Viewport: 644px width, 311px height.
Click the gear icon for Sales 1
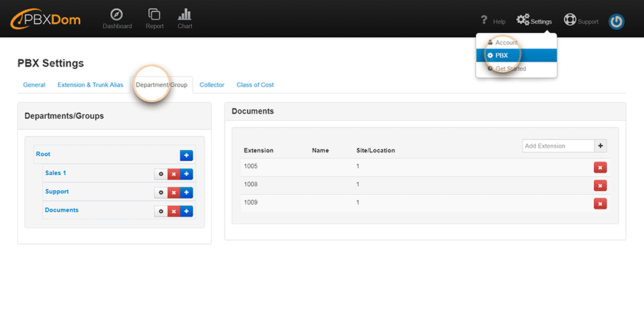pos(160,174)
